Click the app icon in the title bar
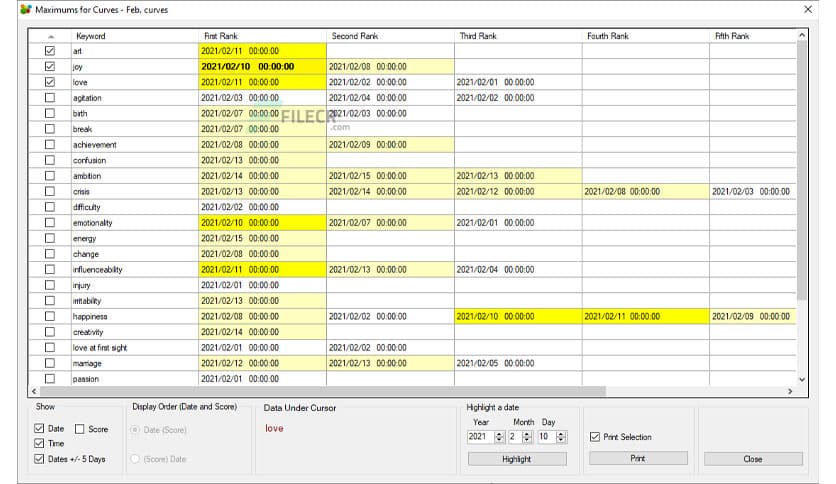This screenshot has height=484, width=836. [x=26, y=9]
